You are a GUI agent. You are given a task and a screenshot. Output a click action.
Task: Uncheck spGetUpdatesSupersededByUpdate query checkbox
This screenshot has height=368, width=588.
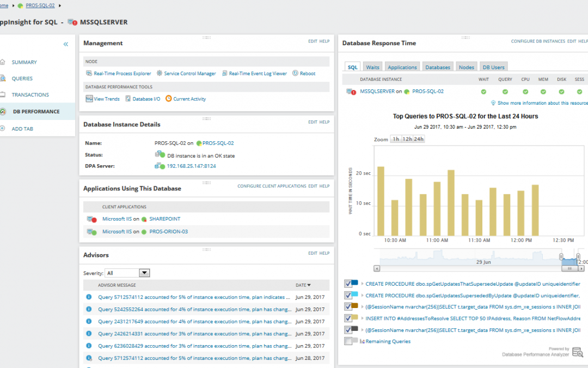[x=348, y=295]
